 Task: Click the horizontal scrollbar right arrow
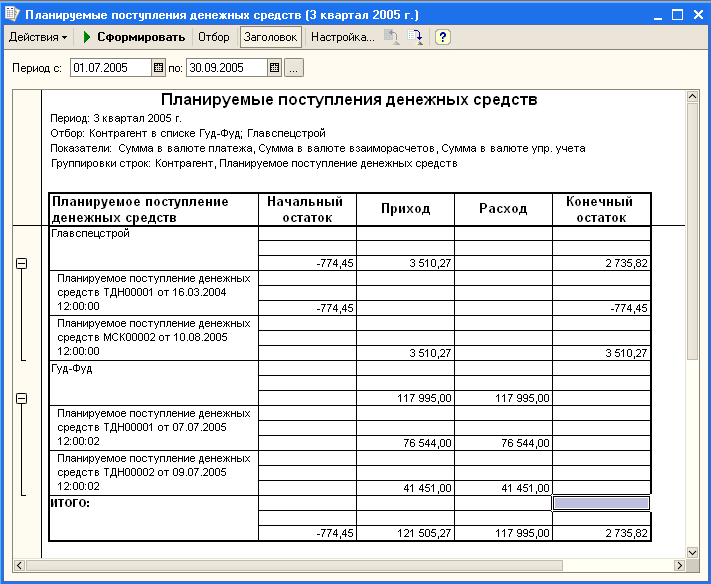pos(679,565)
